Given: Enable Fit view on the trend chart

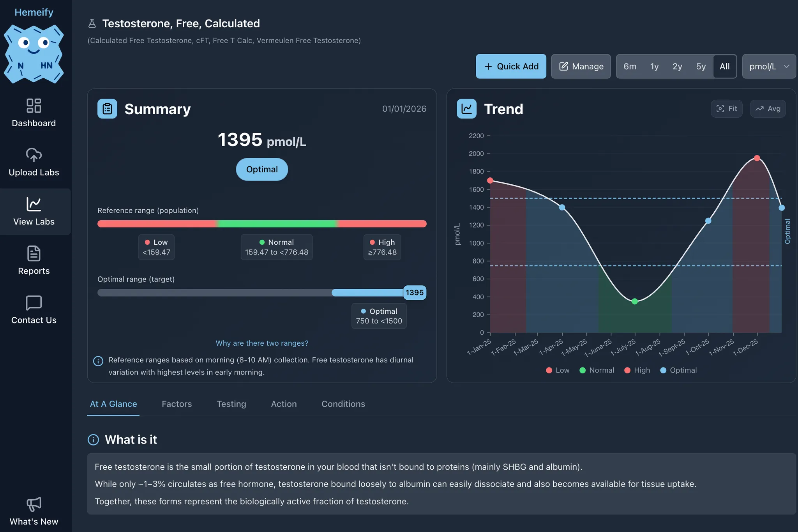Looking at the screenshot, I should pos(727,108).
